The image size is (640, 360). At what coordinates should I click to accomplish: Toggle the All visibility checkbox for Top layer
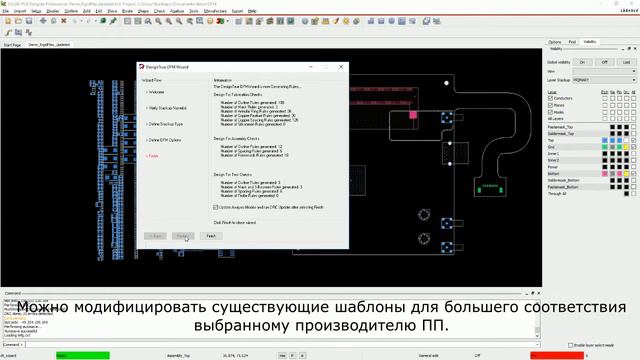point(633,140)
